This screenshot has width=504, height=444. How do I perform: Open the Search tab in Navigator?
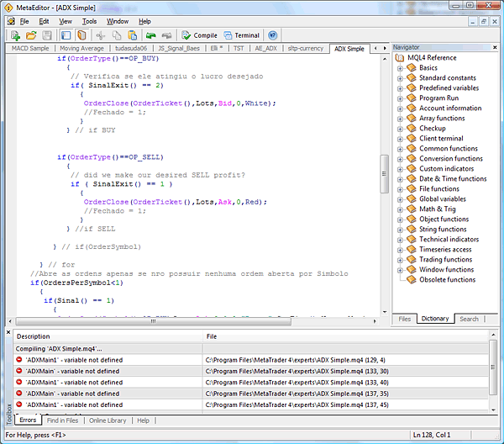pos(469,319)
